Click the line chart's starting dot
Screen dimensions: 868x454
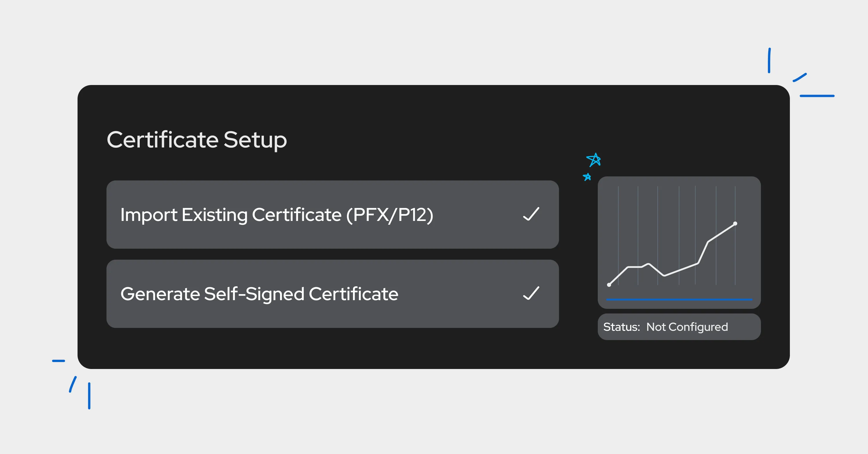click(x=609, y=285)
